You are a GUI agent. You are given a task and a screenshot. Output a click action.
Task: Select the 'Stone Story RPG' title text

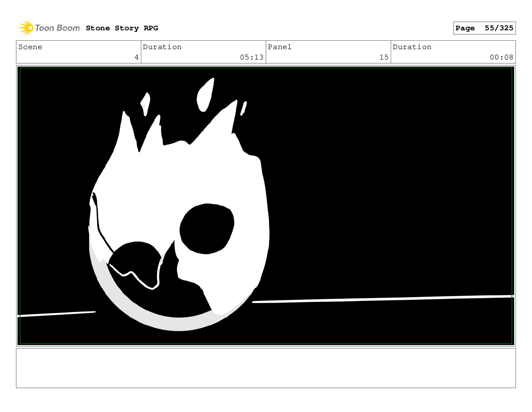click(x=122, y=28)
